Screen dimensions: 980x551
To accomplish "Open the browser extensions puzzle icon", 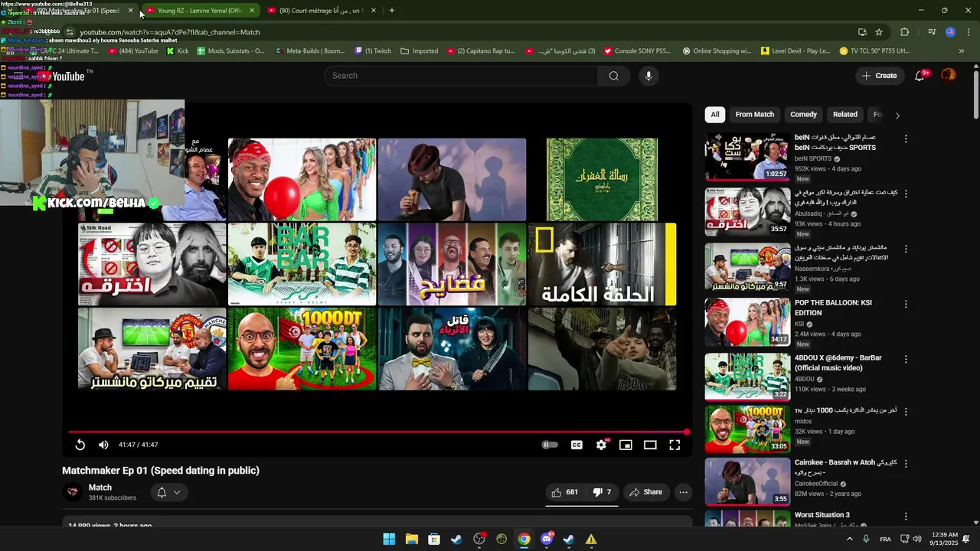I will coord(904,32).
